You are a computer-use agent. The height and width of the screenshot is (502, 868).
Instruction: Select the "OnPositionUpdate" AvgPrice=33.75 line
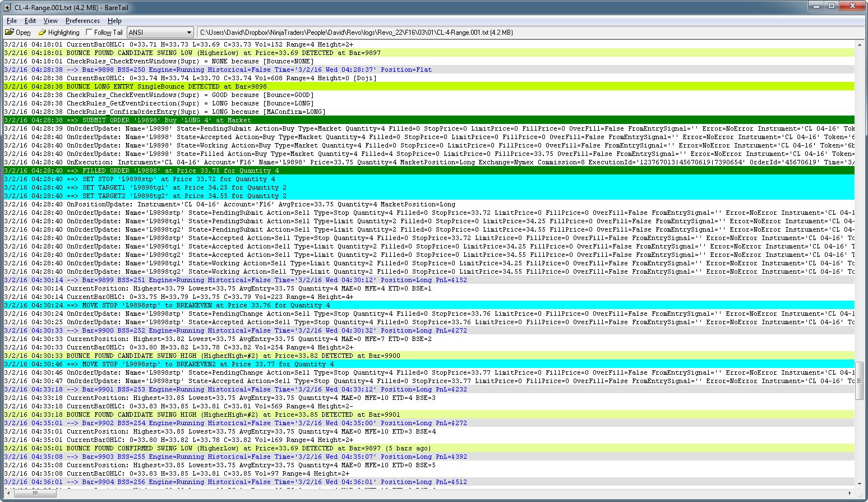pos(429,204)
